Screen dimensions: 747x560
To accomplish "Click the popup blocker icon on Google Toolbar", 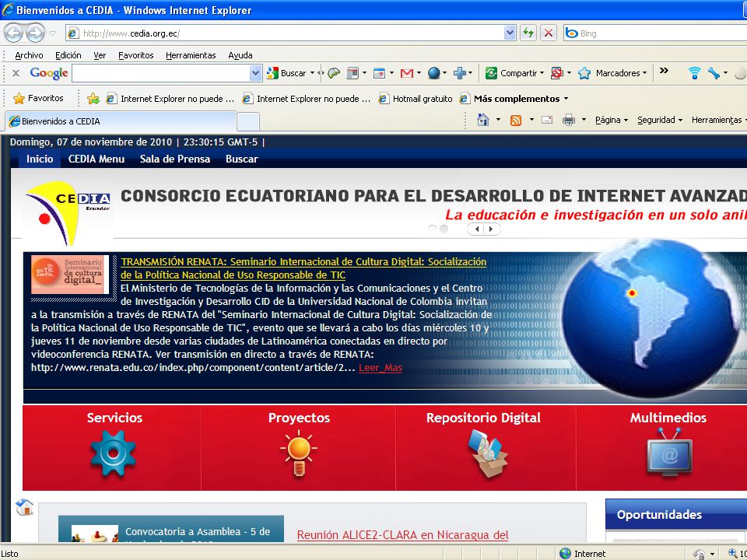I will (x=556, y=73).
